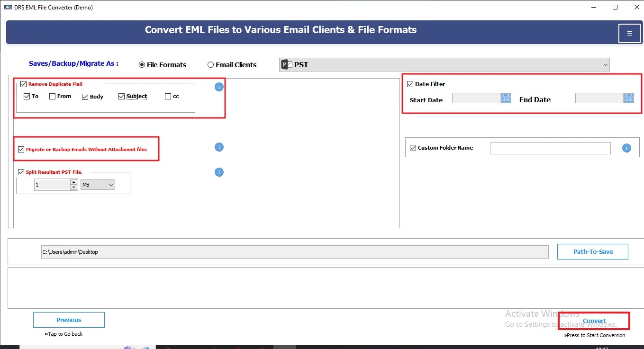Screen dimensions: 644x349
Task: Click the Tap to Go back hint text
Action: (63, 334)
